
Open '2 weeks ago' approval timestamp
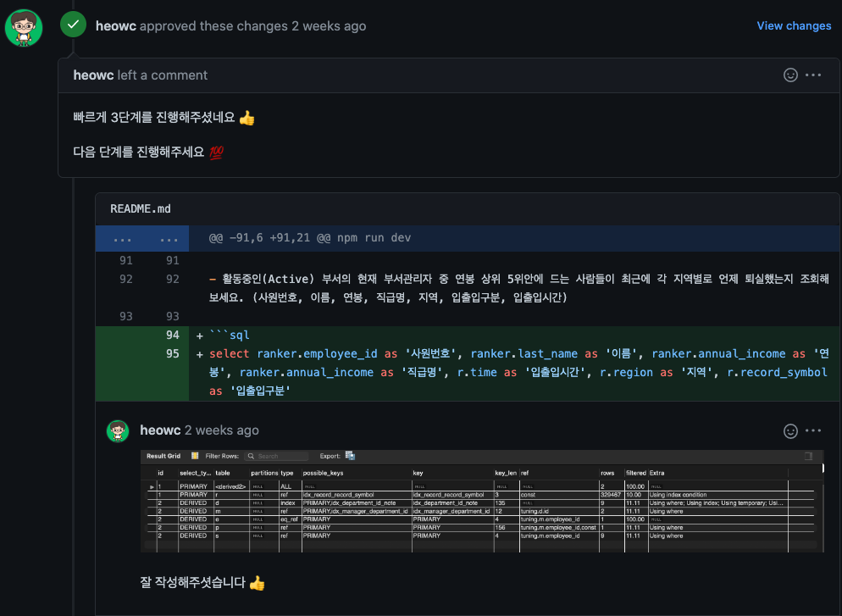[329, 25]
